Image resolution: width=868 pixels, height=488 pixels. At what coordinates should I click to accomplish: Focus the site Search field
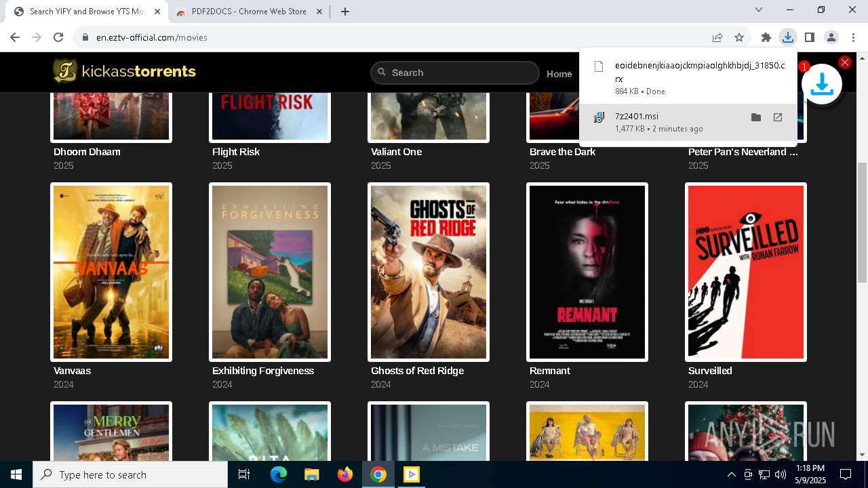pyautogui.click(x=455, y=73)
